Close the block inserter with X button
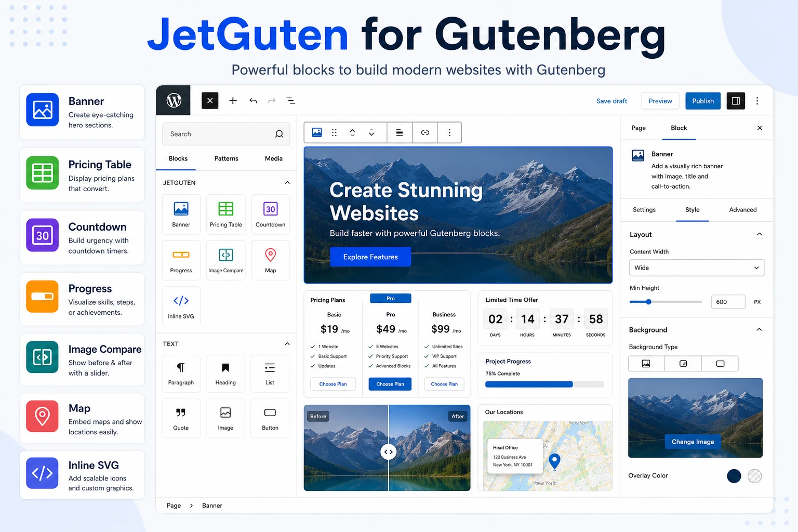798x532 pixels. tap(210, 101)
